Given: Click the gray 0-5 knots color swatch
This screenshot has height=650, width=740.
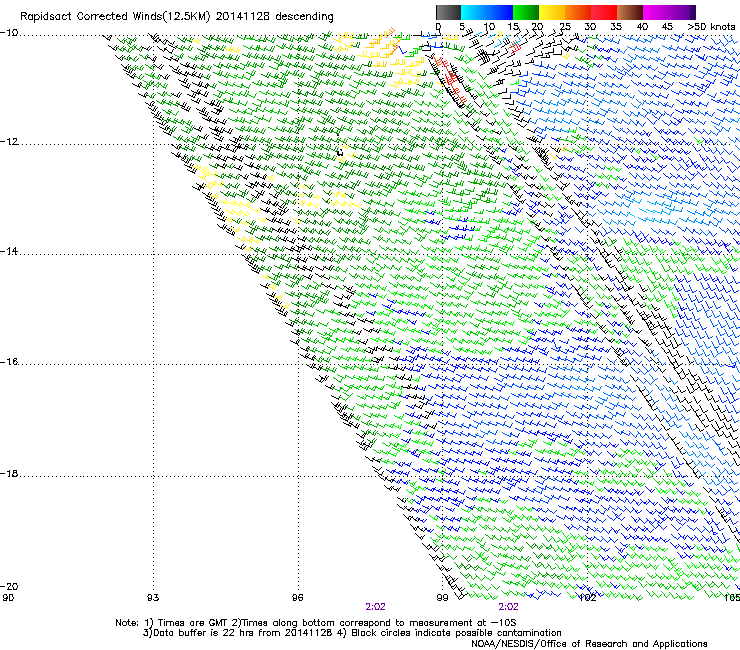Looking at the screenshot, I should [x=448, y=12].
